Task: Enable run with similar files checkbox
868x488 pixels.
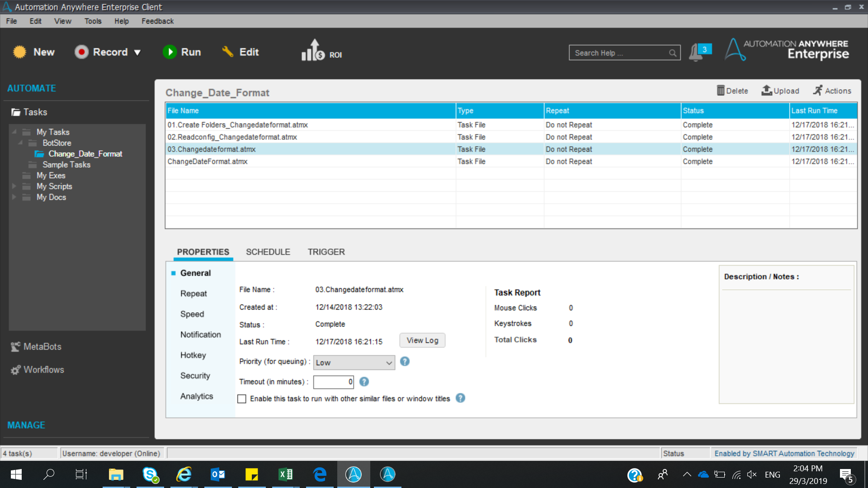Action: pyautogui.click(x=242, y=399)
